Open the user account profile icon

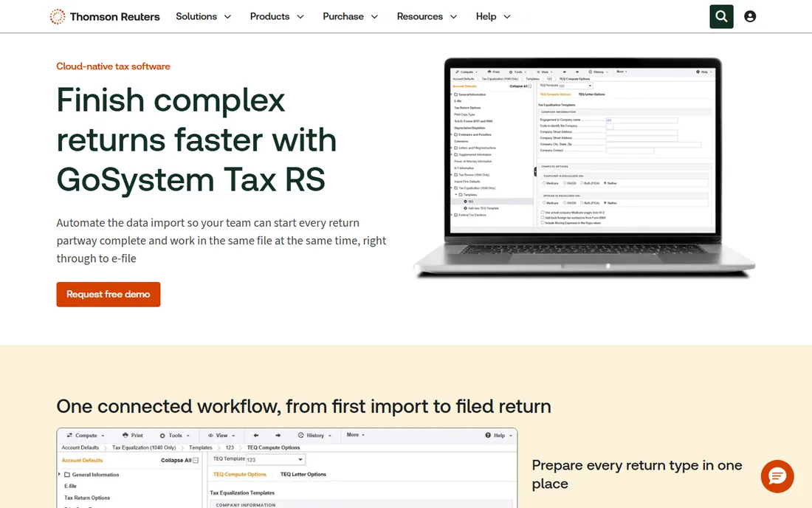pyautogui.click(x=750, y=16)
